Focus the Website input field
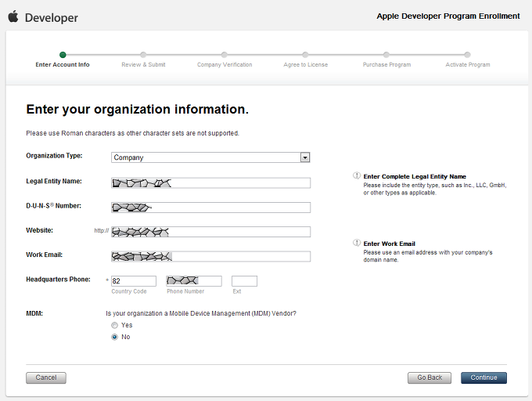Screen dimensions: 532x401 210,232
